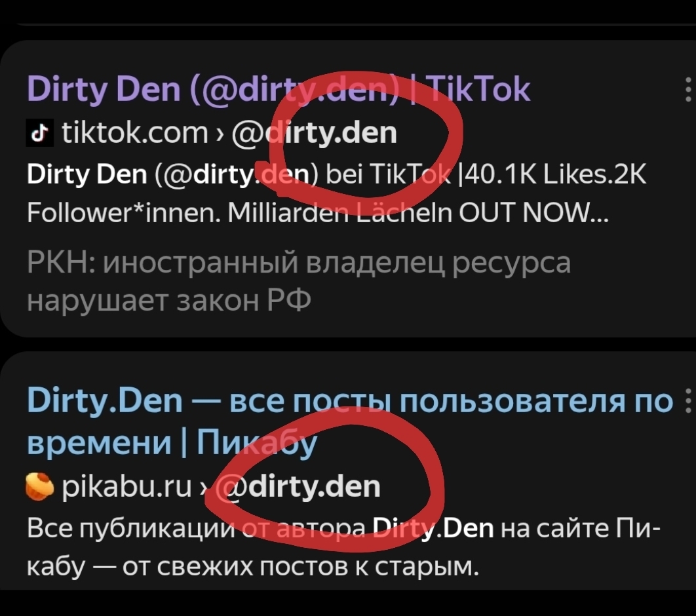Click 'от свежих постов к старым' text
Screen dimensions: 696x616
coord(301,567)
